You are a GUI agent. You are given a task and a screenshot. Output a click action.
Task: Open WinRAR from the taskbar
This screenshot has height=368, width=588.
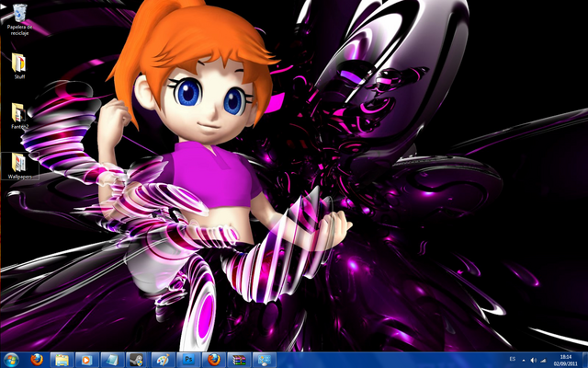tap(239, 360)
